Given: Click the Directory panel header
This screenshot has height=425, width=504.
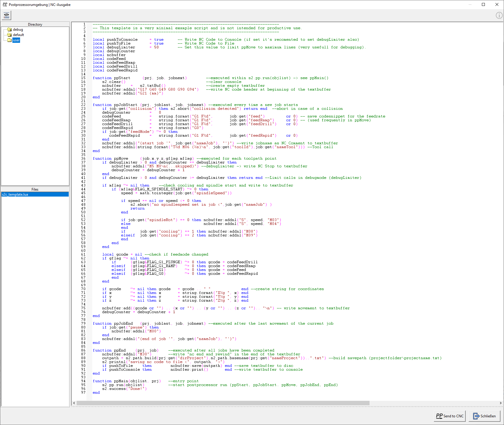Looking at the screenshot, I should click(x=35, y=24).
